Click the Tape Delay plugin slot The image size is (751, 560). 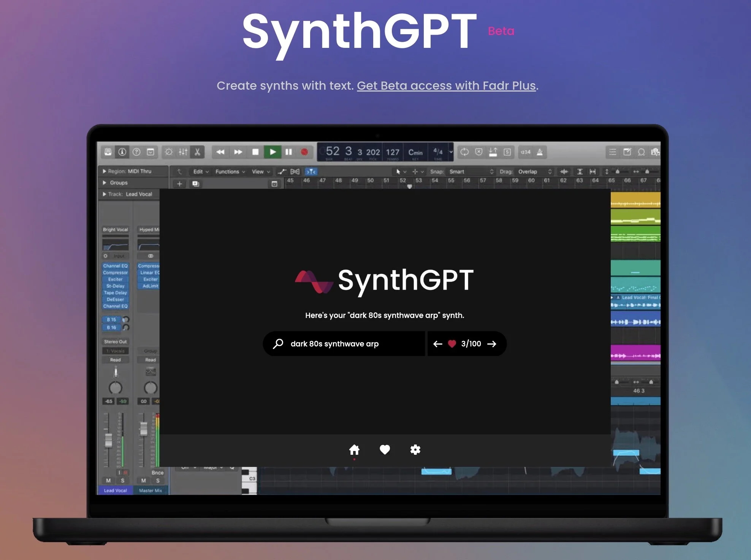click(115, 293)
